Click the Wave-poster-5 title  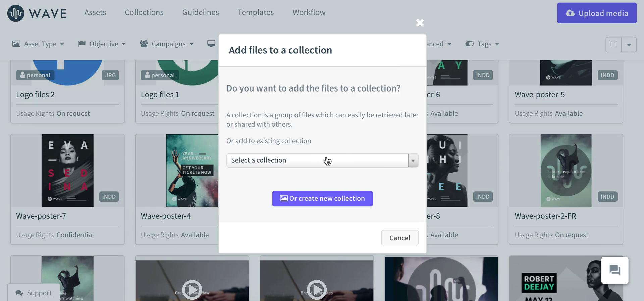(539, 95)
